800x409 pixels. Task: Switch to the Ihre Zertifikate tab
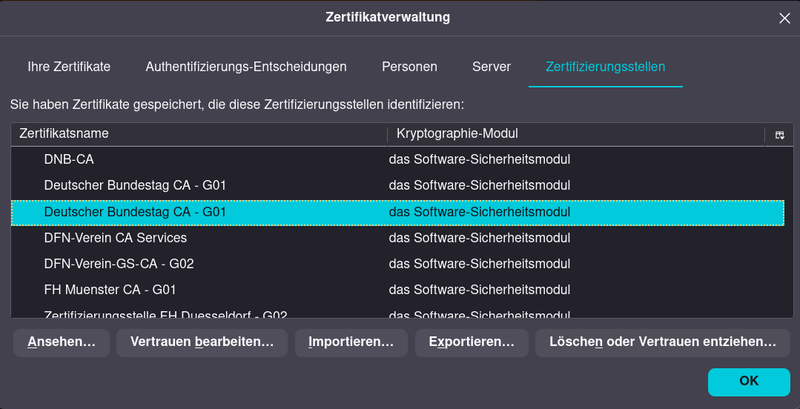(x=69, y=67)
